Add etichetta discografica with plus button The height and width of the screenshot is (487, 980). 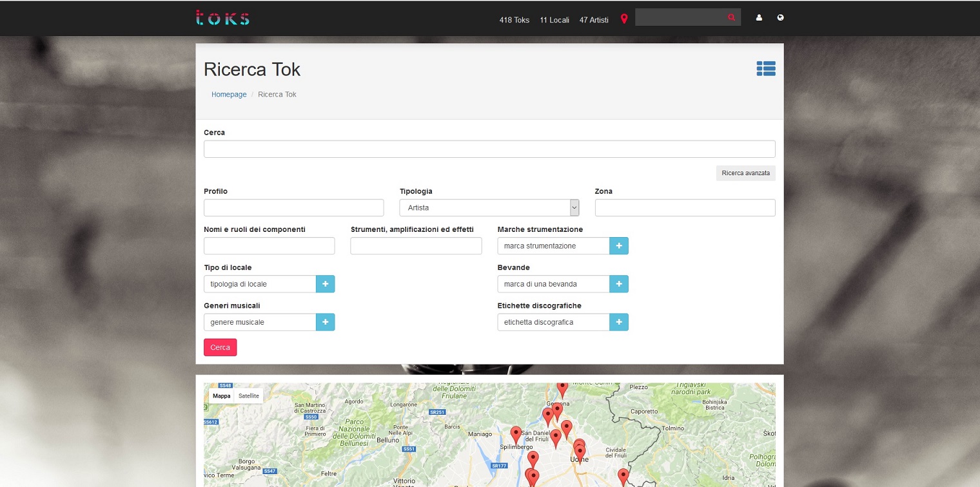click(x=618, y=322)
